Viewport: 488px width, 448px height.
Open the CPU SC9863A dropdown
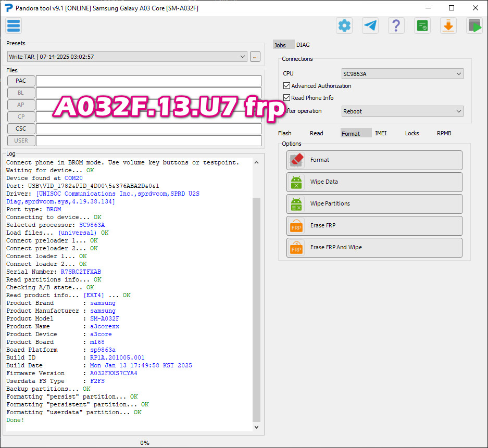(402, 74)
